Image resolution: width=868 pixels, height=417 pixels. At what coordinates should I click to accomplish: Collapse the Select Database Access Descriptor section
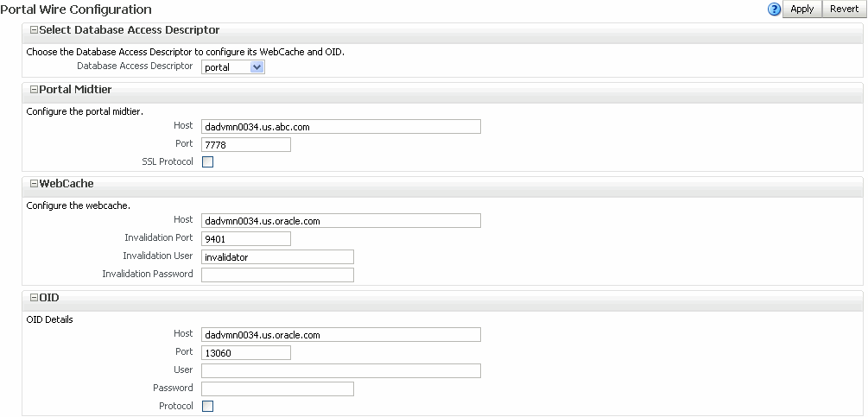point(34,30)
